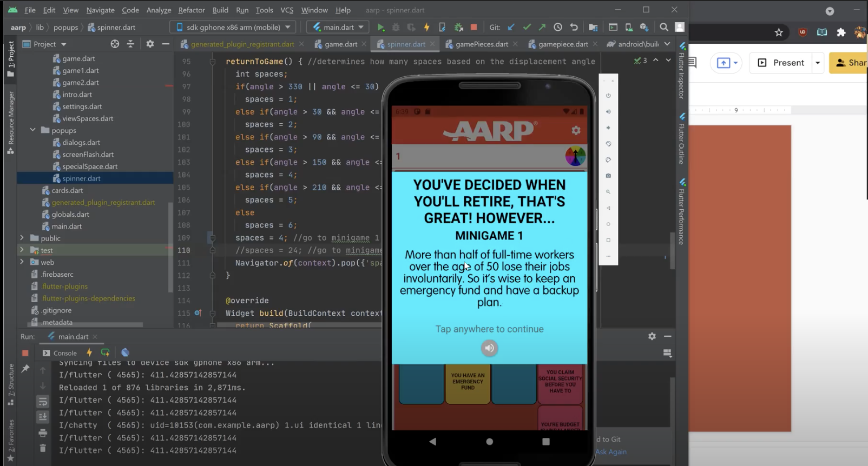Open Dart DevTools icon in Run console
Screen dimensions: 868x466
pyautogui.click(x=125, y=352)
